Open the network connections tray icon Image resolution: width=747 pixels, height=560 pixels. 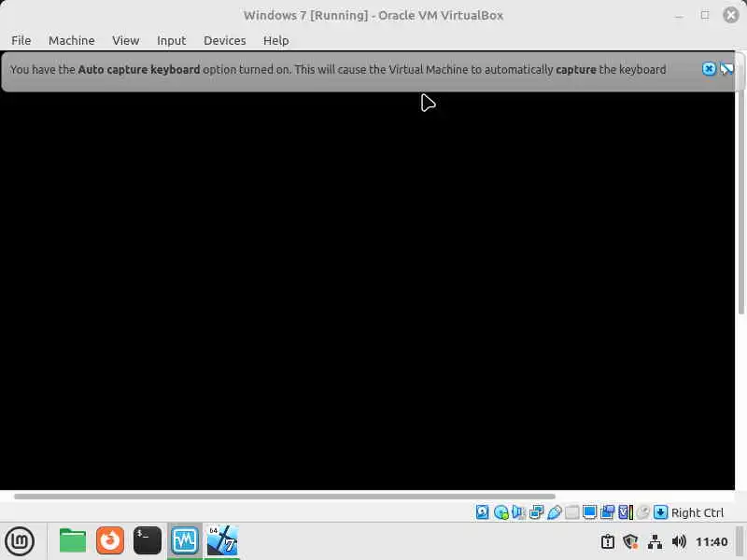pos(655,542)
